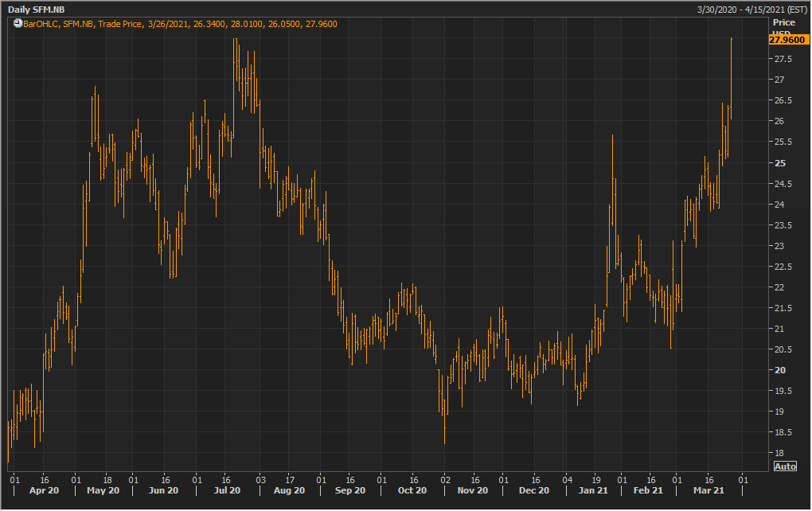
Task: Click the 20 price axis value
Action: point(780,370)
